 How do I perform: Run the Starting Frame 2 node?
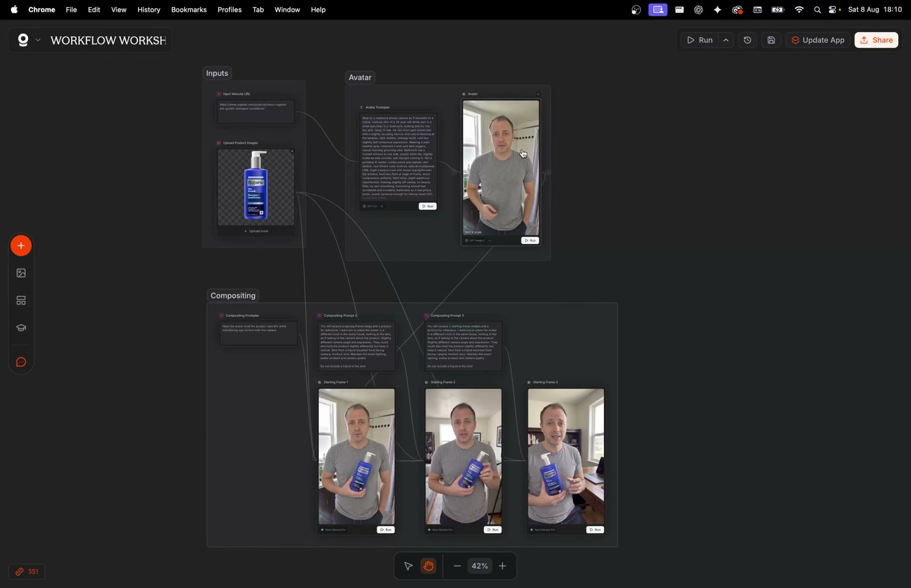[493, 530]
